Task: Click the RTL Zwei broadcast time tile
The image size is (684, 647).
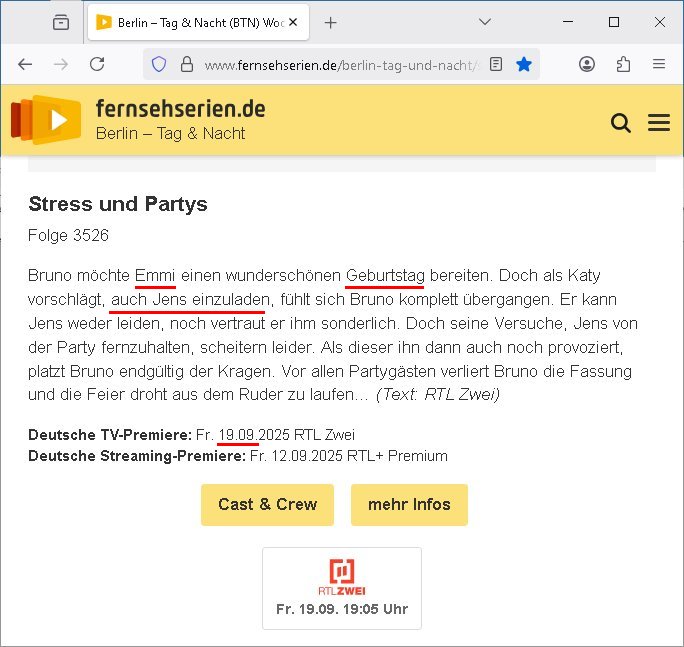Action: (342, 588)
